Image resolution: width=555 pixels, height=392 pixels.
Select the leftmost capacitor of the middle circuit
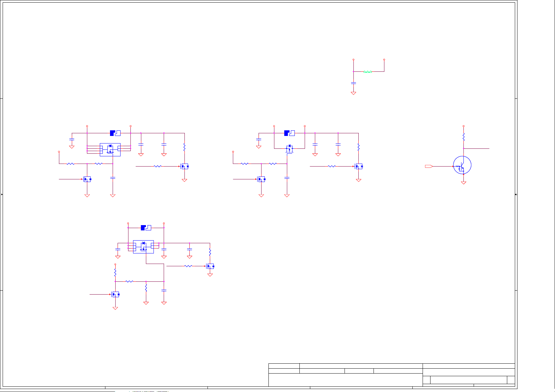pos(259,140)
